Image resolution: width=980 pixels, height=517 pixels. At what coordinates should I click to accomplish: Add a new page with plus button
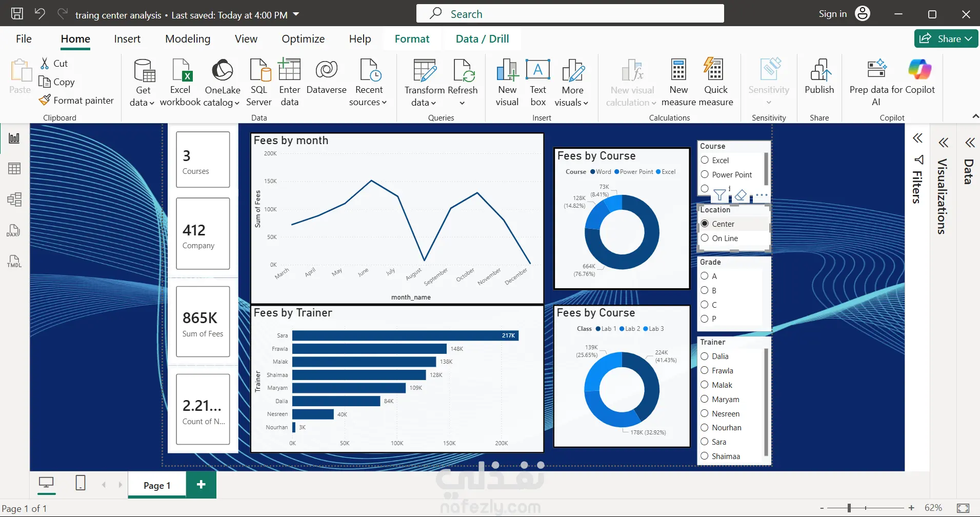click(x=201, y=485)
